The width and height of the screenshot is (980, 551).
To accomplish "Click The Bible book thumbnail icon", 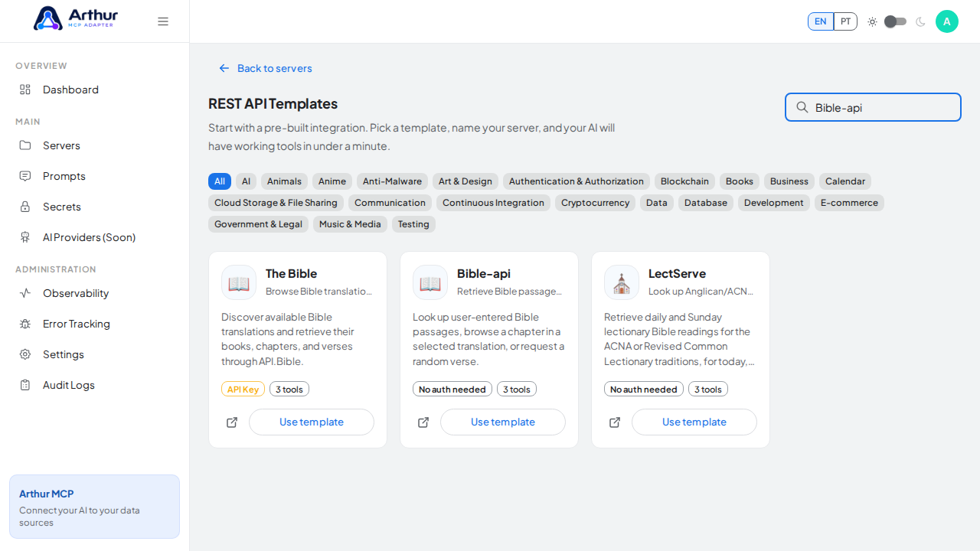I will (239, 282).
